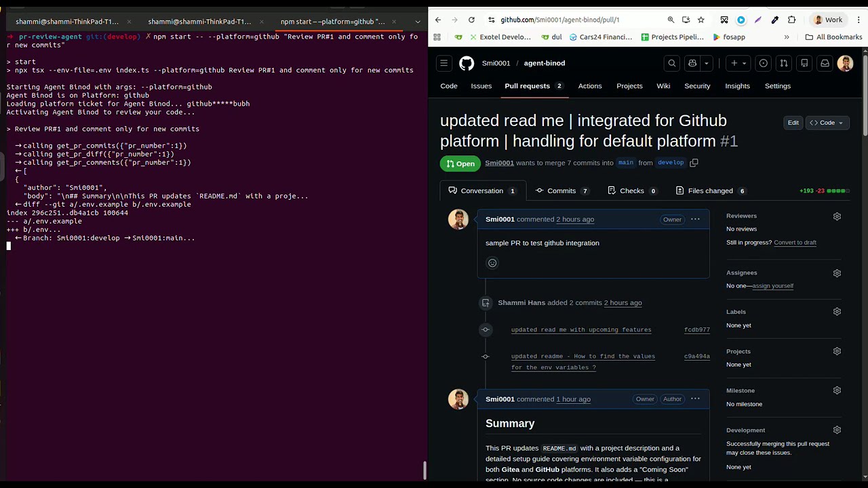Expand the terminal tab list dropdown arrow
Viewport: 868px width, 488px height.
tap(418, 22)
